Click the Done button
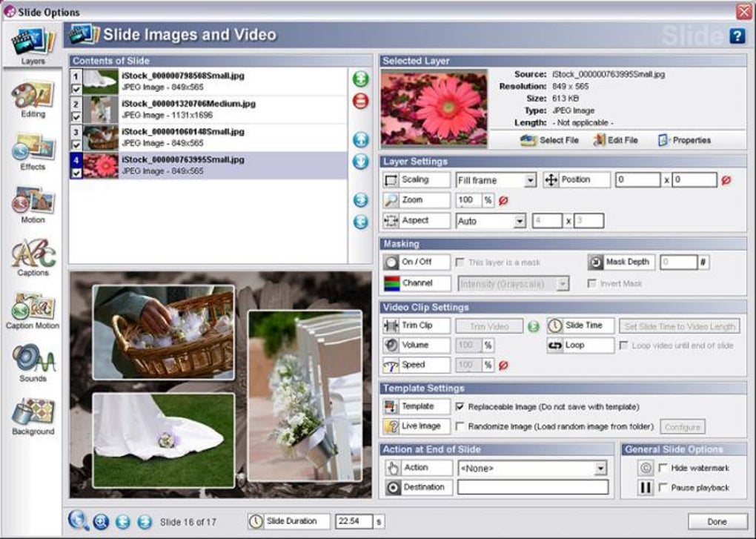This screenshot has height=539, width=756. tap(717, 521)
